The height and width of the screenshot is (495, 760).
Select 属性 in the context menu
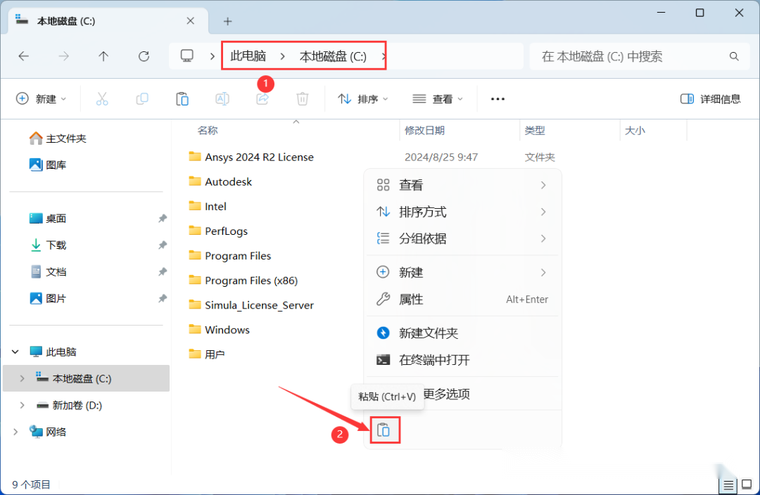pos(411,299)
